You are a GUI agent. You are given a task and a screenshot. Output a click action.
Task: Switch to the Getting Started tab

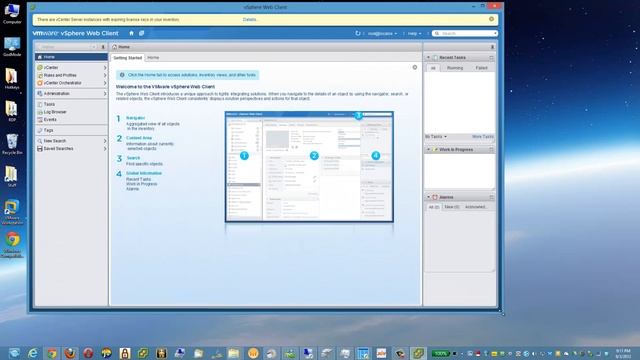(x=127, y=58)
